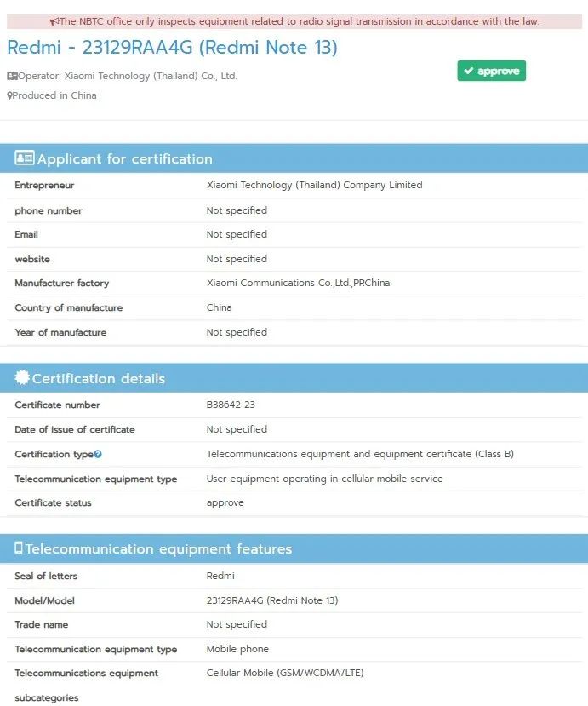Image resolution: width=588 pixels, height=706 pixels.
Task: Click Telecommunications equipment subcategories label
Action: coord(87,686)
